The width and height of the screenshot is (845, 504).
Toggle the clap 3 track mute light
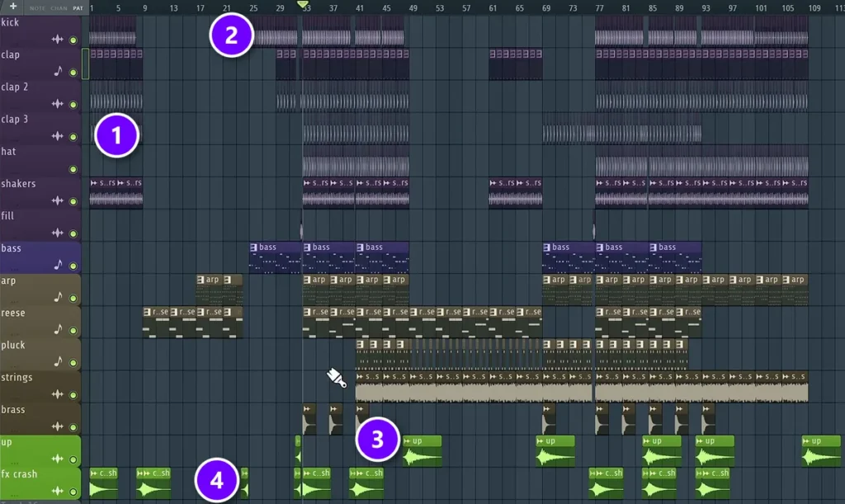(73, 137)
